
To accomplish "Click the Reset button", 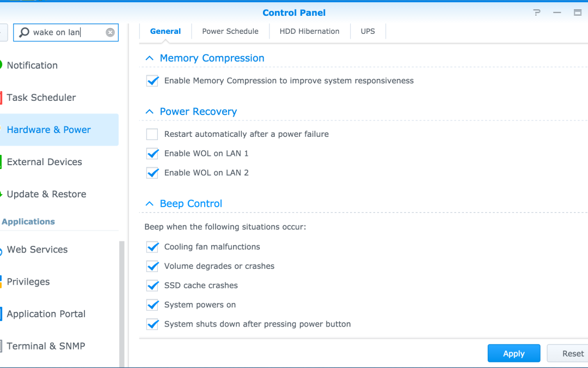I will click(573, 353).
